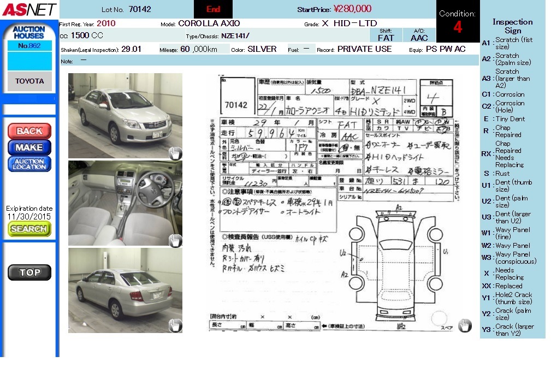
Task: Jump to page top with TOP button
Action: pyautogui.click(x=29, y=272)
